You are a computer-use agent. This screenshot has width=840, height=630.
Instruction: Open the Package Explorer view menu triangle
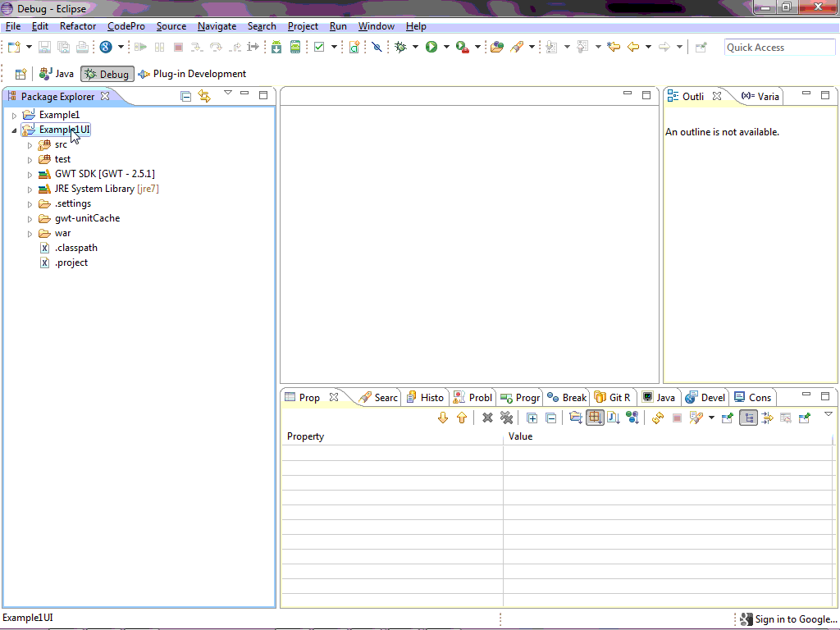[x=228, y=93]
